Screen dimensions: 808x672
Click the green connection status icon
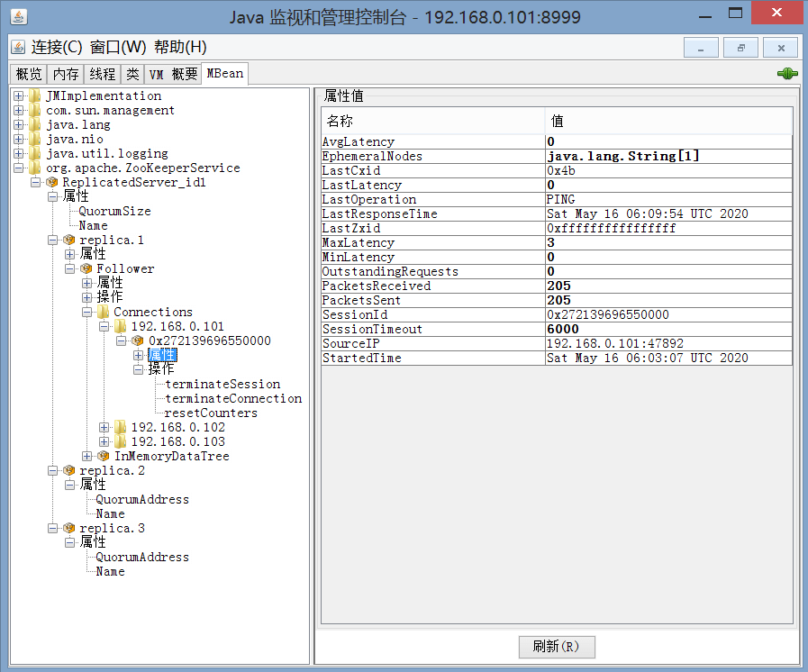[x=787, y=74]
